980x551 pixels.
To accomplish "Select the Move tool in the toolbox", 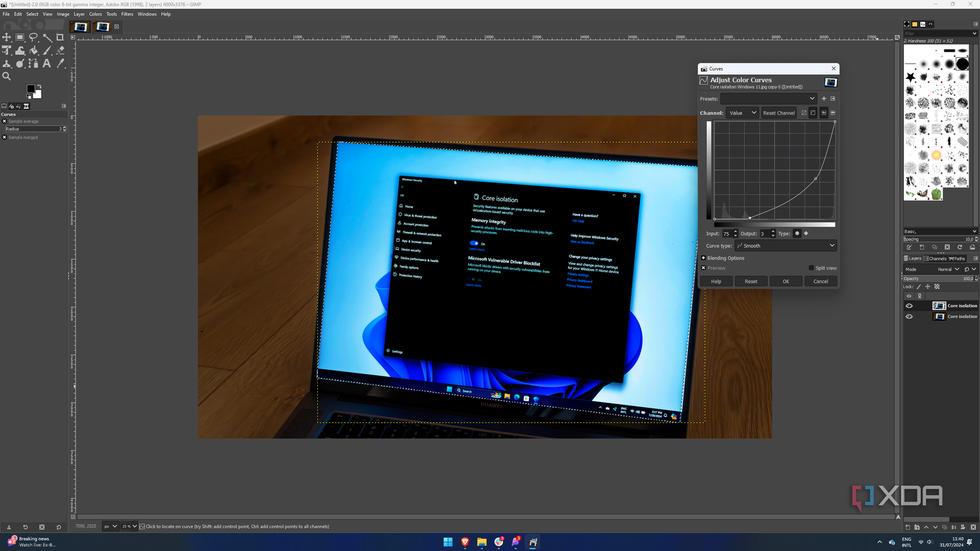I will pyautogui.click(x=7, y=37).
